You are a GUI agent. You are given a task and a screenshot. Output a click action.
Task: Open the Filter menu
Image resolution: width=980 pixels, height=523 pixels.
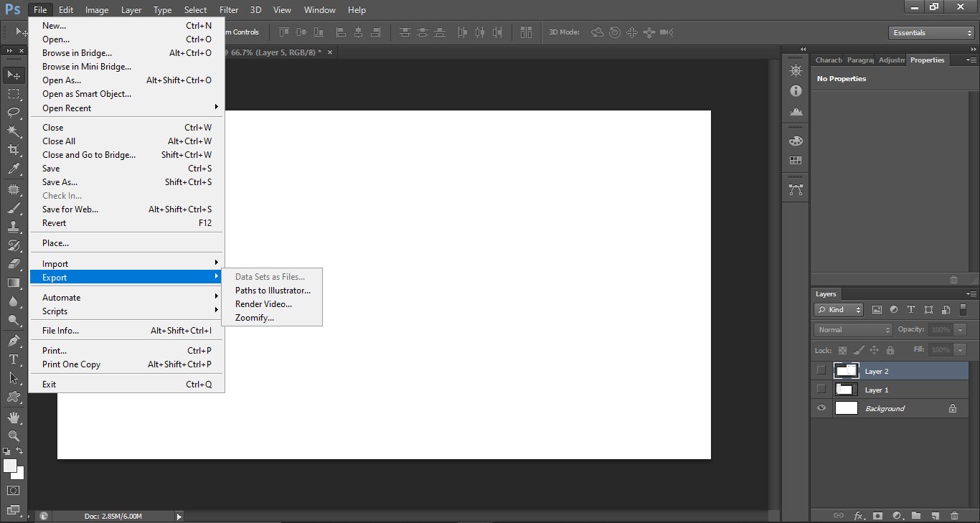(x=229, y=9)
